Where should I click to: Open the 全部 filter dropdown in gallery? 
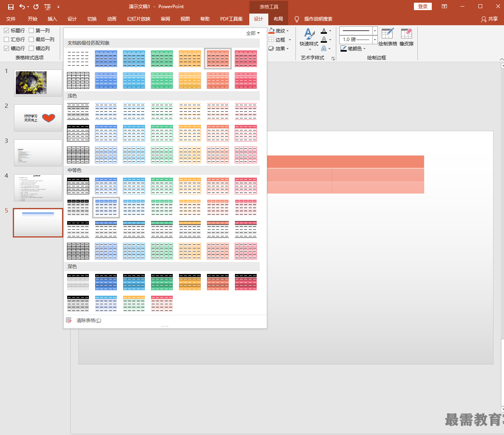tap(253, 33)
